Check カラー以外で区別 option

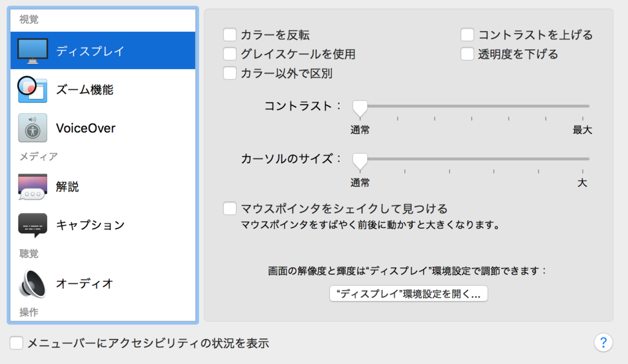click(x=229, y=73)
